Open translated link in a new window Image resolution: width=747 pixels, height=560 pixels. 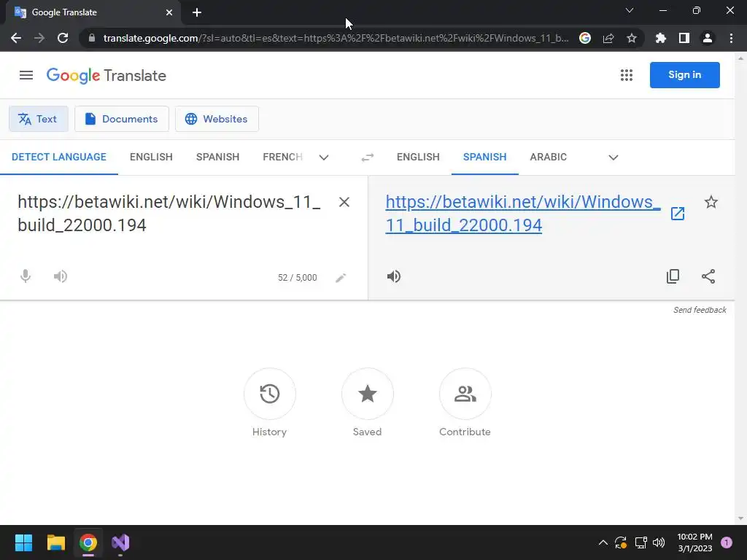(x=678, y=214)
